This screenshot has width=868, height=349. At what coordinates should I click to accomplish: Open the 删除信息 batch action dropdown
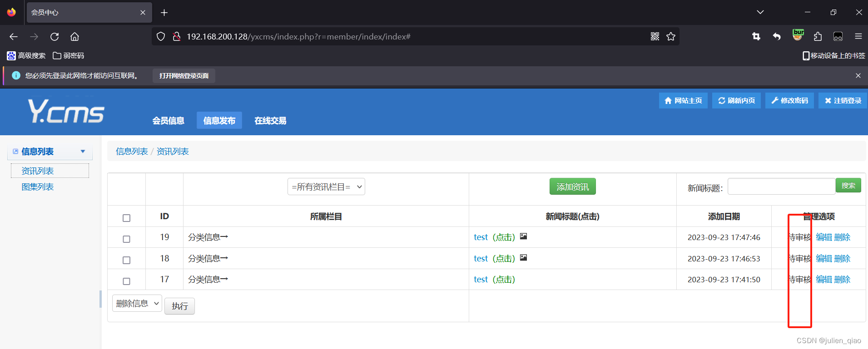pos(137,303)
